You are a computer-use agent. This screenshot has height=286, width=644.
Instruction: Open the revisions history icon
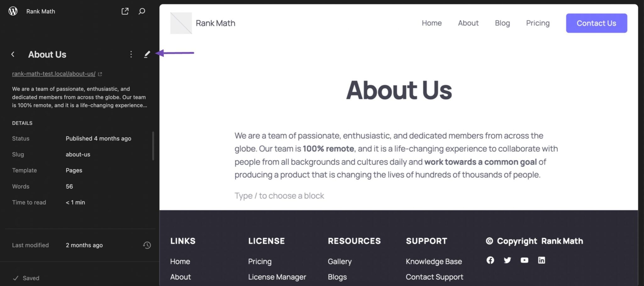[x=147, y=245]
